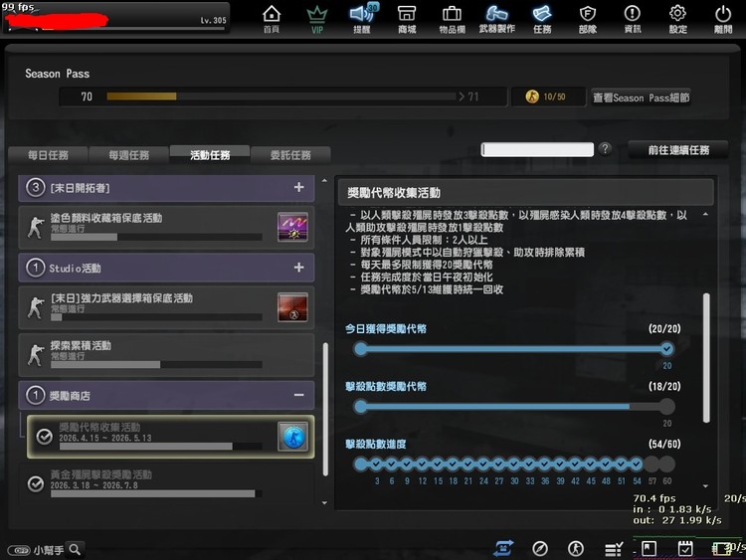Toggle the 獎勵代幣收集活動 checkmark circle

click(44, 436)
